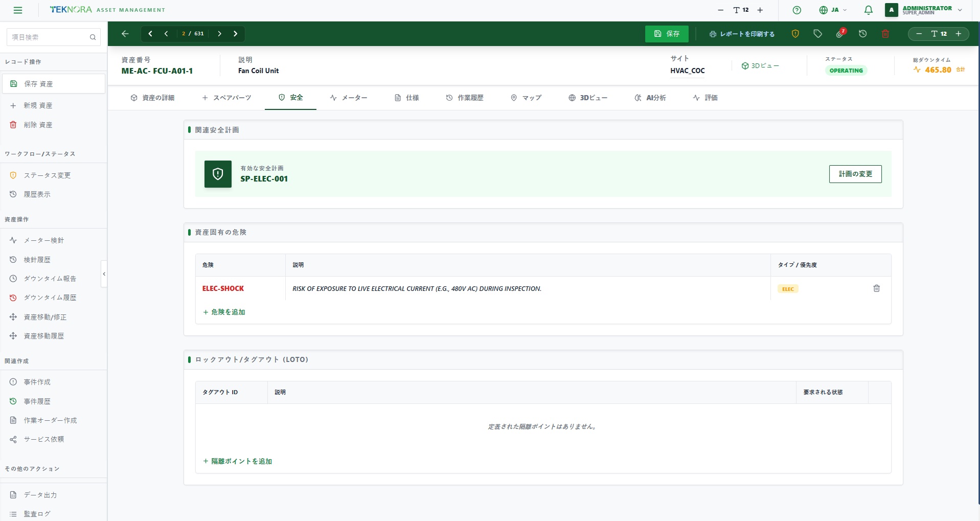Click the search magnifier icon
980x521 pixels.
tap(93, 37)
